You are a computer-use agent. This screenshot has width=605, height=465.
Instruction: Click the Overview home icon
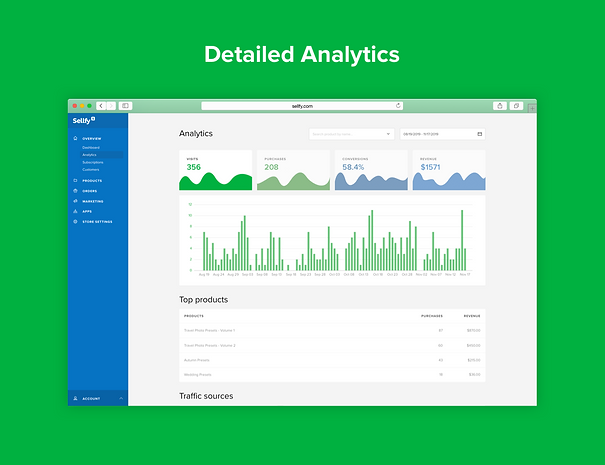pyautogui.click(x=75, y=138)
